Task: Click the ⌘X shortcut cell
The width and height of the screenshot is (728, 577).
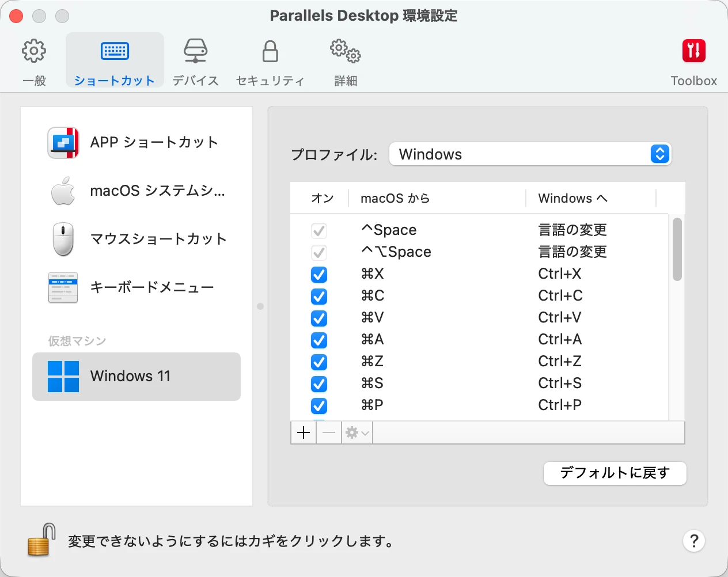Action: [x=373, y=274]
